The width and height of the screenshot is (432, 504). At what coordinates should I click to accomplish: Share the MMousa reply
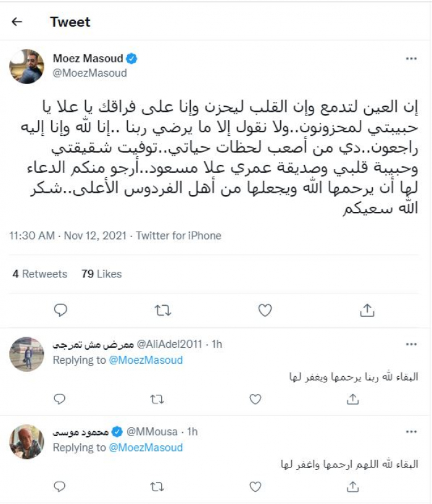352,487
